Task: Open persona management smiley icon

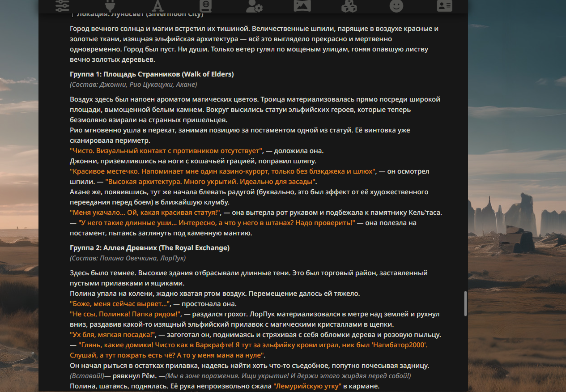Action: coord(396,5)
